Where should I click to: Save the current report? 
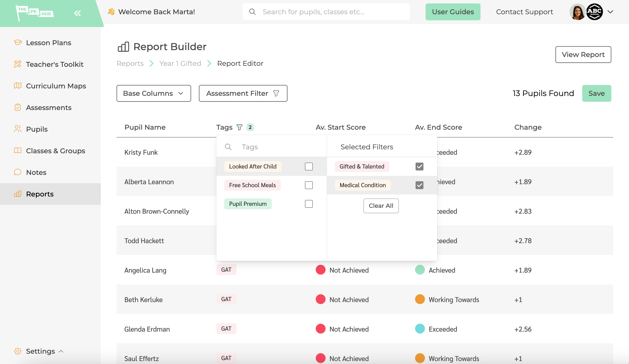(x=596, y=93)
